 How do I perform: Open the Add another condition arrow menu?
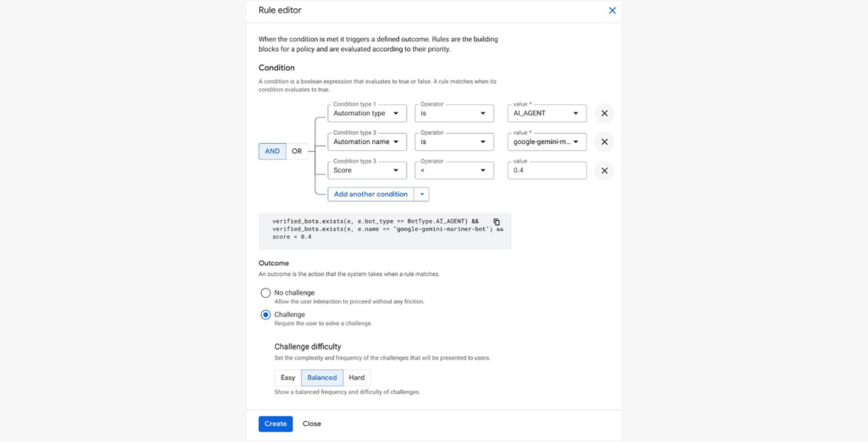point(421,194)
